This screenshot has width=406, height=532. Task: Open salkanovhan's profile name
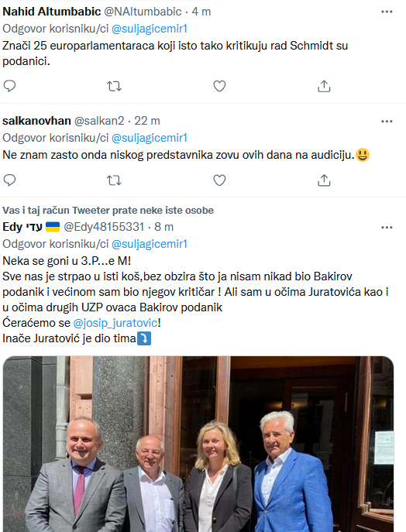coord(36,121)
